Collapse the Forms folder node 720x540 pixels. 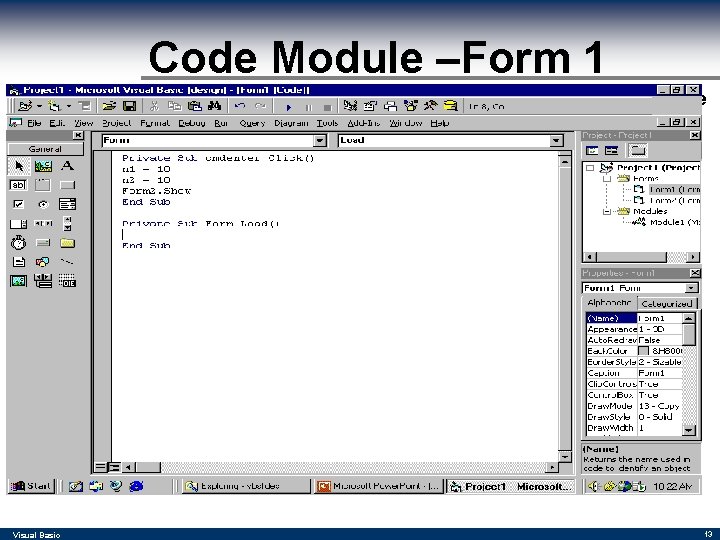tap(607, 178)
